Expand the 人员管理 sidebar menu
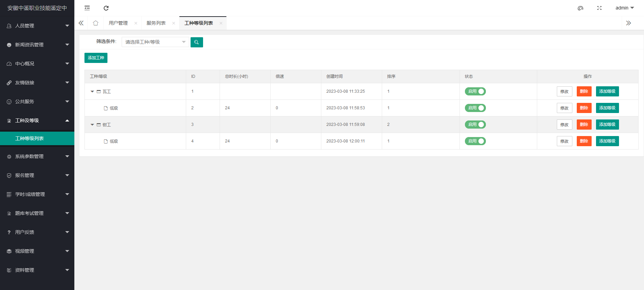This screenshot has width=644, height=290. point(37,26)
